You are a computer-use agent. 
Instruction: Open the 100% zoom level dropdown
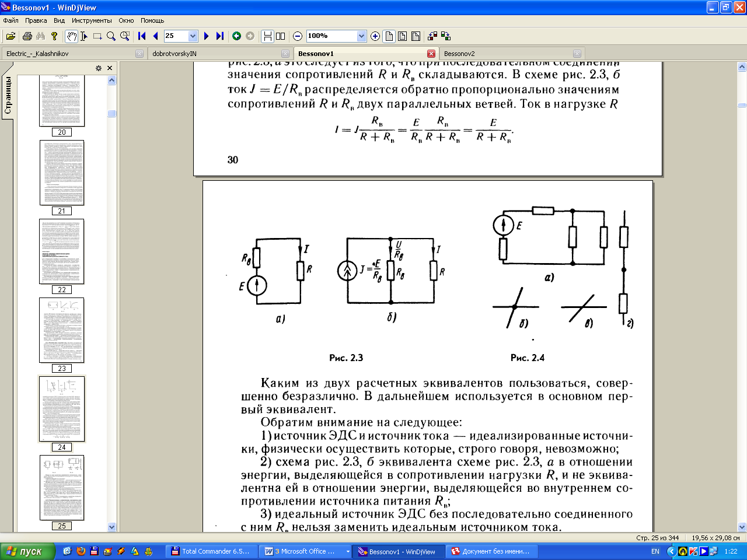(x=361, y=36)
